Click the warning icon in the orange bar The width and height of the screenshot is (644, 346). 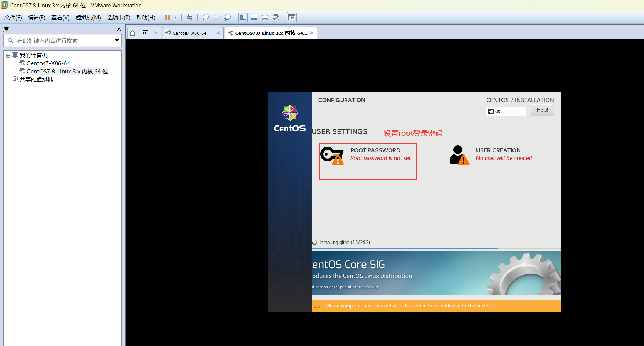click(318, 306)
